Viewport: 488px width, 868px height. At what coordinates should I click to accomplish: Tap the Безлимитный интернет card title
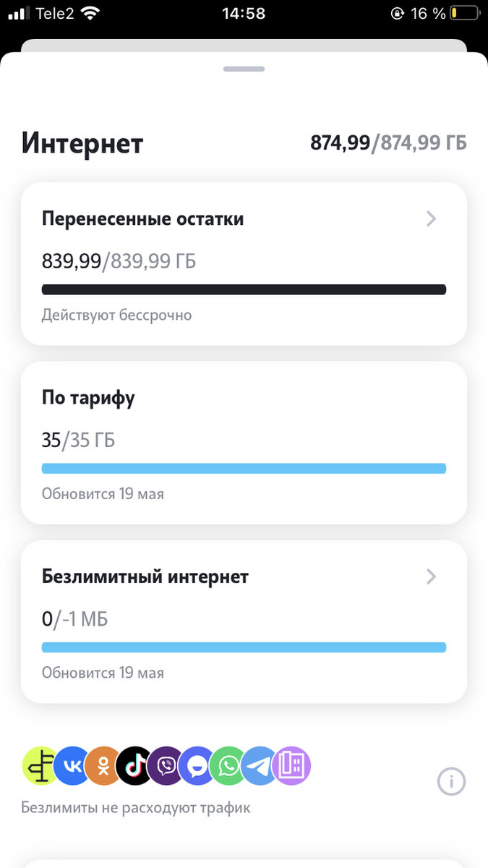coord(145,576)
